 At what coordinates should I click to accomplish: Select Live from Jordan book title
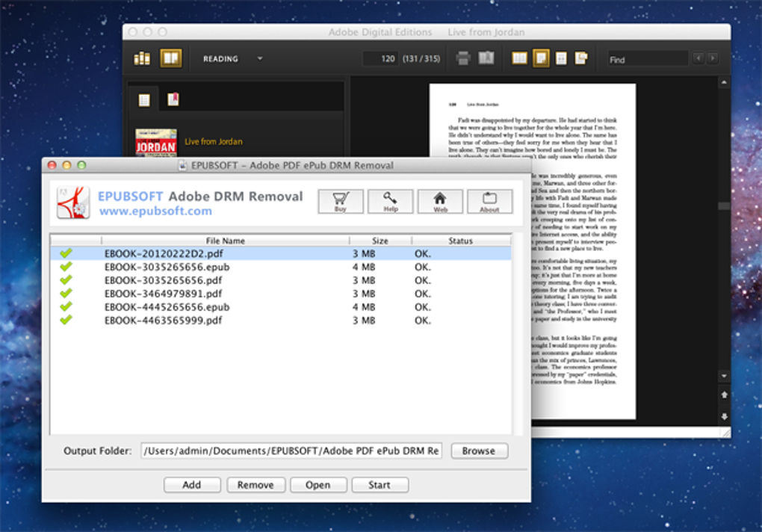tap(214, 142)
